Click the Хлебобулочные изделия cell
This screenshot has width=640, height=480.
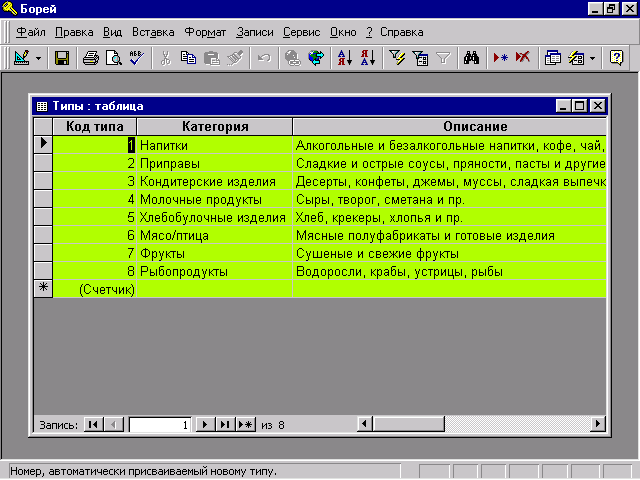point(214,217)
